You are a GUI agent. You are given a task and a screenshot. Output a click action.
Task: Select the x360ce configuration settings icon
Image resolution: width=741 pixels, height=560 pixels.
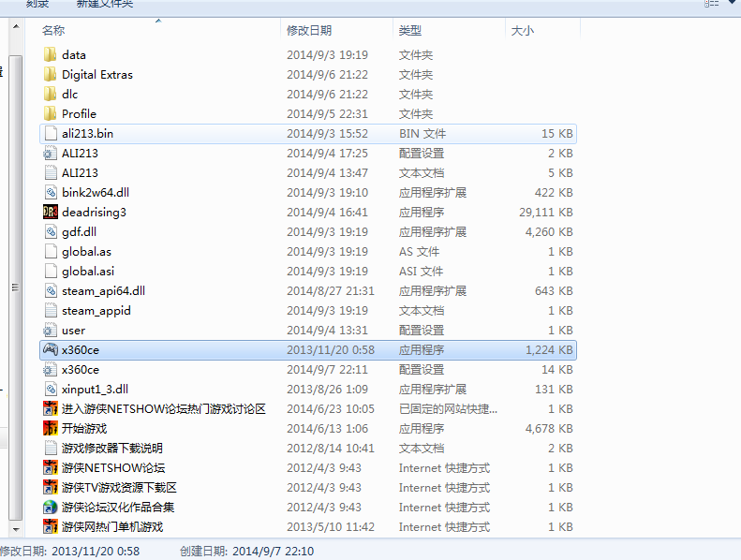pos(50,370)
